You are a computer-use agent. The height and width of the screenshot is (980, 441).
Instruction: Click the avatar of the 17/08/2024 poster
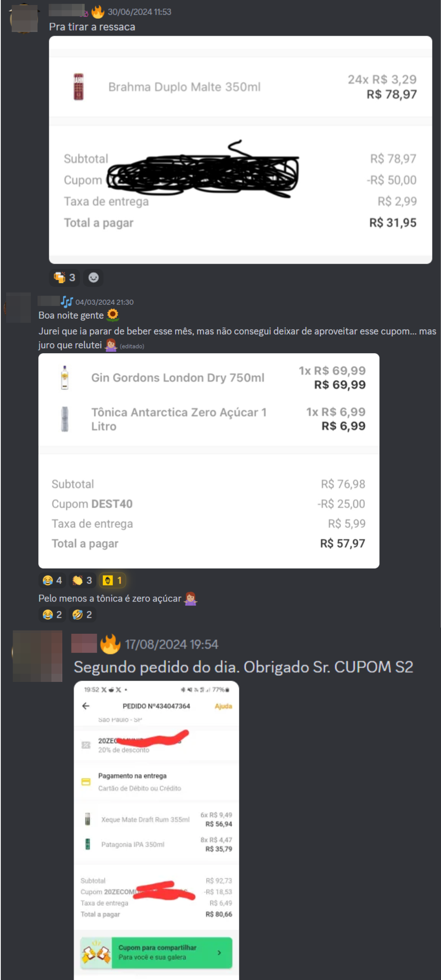click(x=38, y=656)
